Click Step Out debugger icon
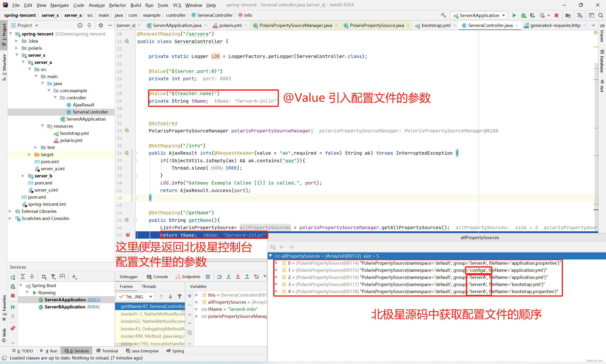The height and width of the screenshot is (364, 606). click(247, 276)
